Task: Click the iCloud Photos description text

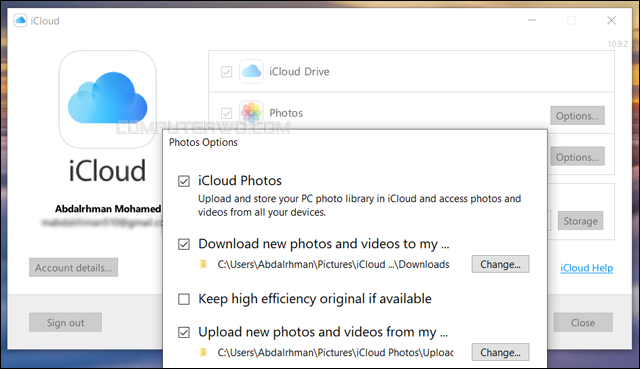Action: (x=360, y=205)
